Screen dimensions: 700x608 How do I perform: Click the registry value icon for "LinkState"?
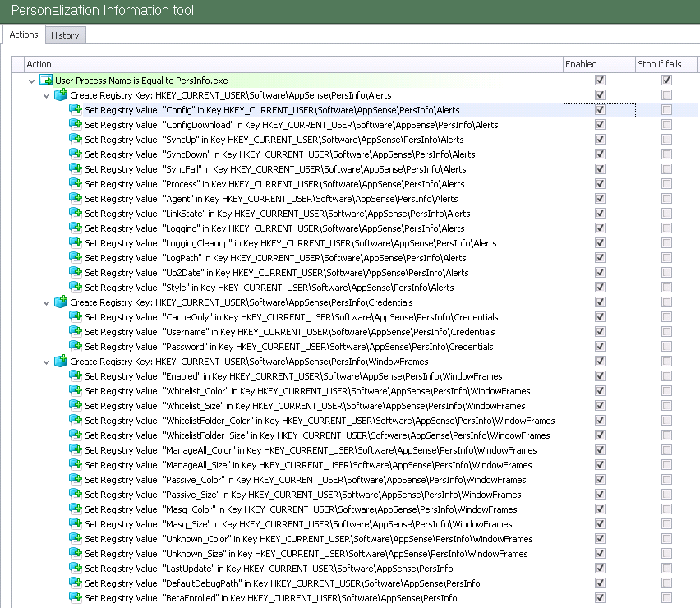coord(76,213)
